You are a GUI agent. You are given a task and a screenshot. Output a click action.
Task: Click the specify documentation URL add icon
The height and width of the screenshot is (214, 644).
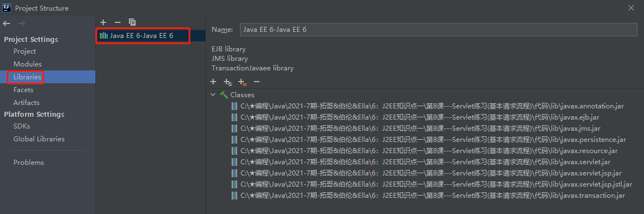click(228, 82)
